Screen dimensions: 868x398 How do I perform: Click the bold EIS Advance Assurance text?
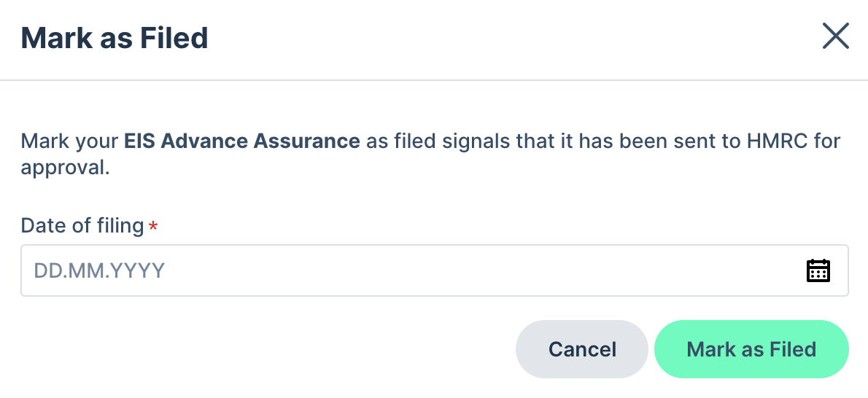click(242, 141)
